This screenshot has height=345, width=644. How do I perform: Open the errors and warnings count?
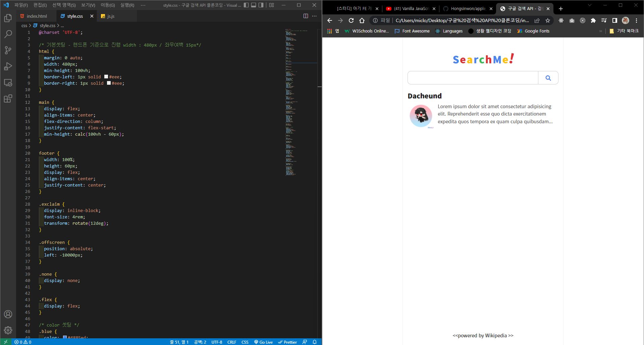23,342
